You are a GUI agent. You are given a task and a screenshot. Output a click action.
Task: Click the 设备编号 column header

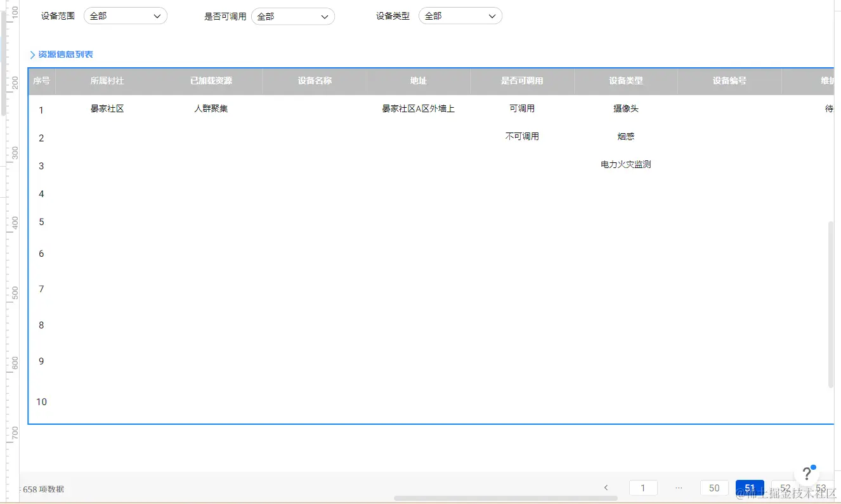729,81
